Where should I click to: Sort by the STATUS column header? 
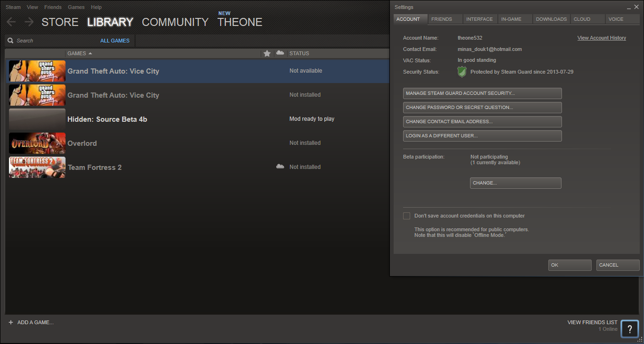coord(299,53)
